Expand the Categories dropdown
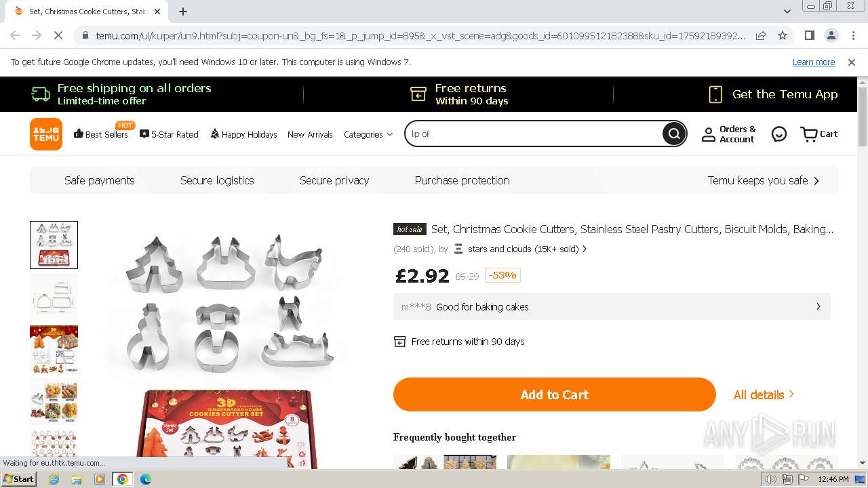The image size is (868, 488). point(368,134)
